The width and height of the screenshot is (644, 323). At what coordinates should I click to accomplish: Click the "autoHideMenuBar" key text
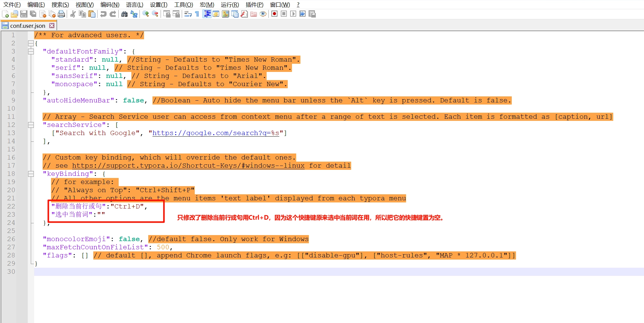[x=78, y=101]
